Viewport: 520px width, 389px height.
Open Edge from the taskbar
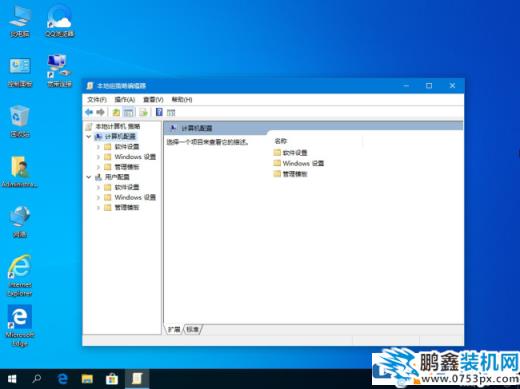click(62, 379)
